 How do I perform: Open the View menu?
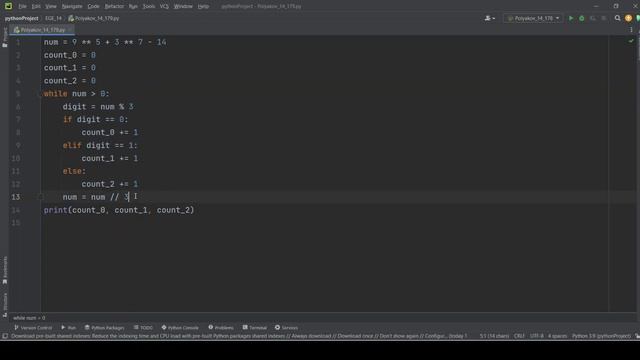pos(51,6)
